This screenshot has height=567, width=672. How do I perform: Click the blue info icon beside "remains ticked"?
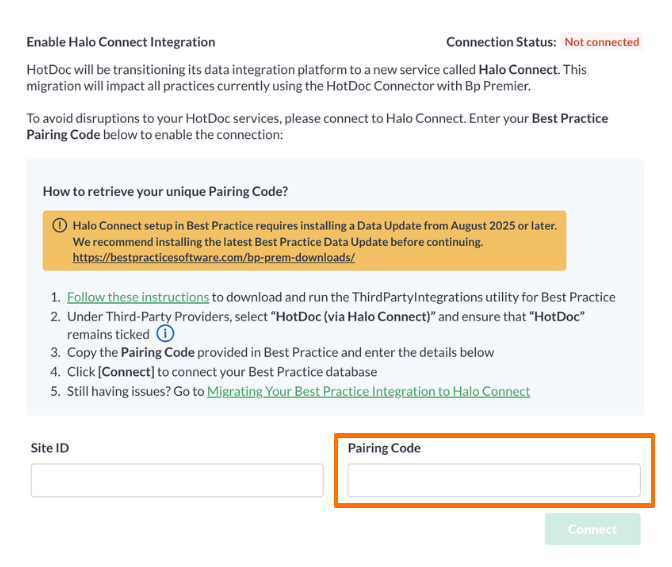[x=165, y=333]
